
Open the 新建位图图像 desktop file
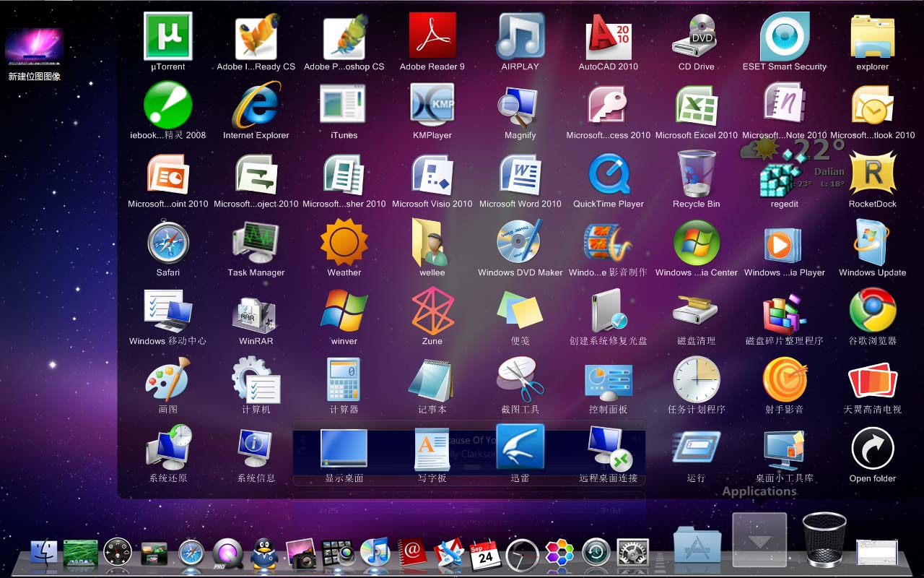point(34,54)
